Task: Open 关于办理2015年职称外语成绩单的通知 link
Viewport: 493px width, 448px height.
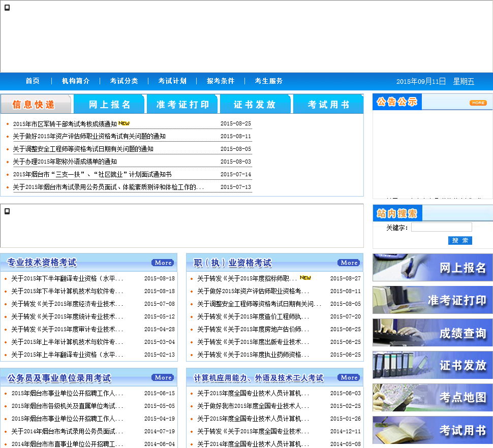Action: (65, 162)
